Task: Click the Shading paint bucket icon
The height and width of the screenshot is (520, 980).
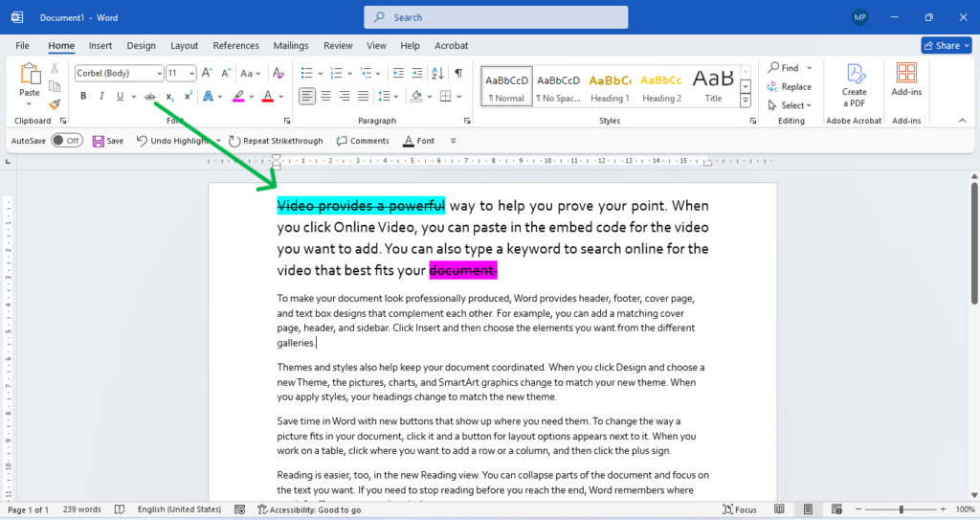Action: click(416, 96)
